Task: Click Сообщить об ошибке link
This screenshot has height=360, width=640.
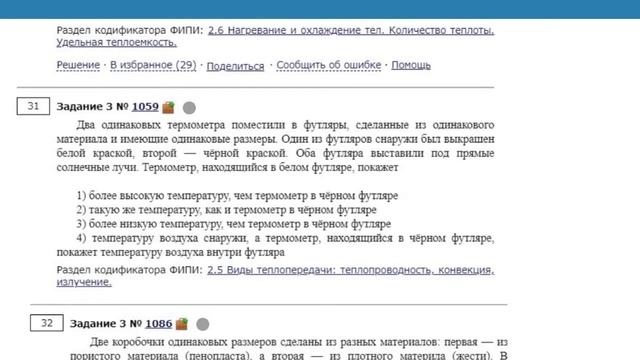Action: (329, 65)
